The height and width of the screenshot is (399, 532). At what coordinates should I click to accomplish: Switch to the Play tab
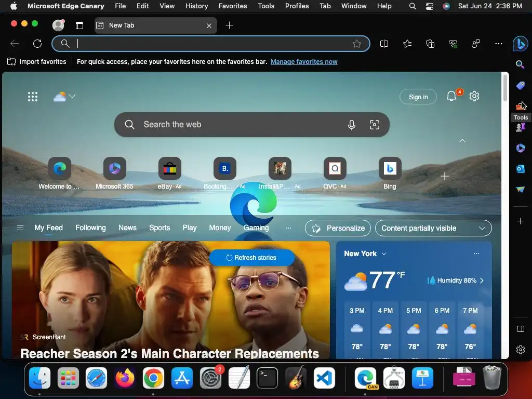(x=190, y=228)
